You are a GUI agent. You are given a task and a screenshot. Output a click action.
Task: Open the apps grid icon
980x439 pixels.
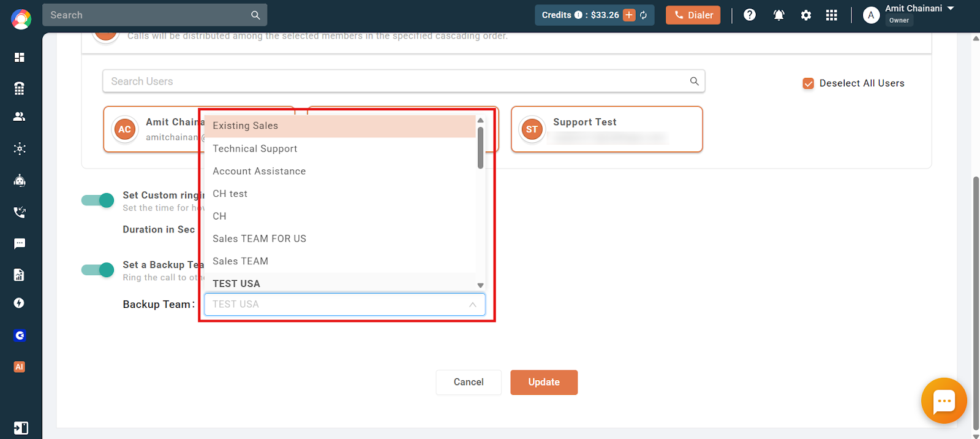click(x=831, y=15)
